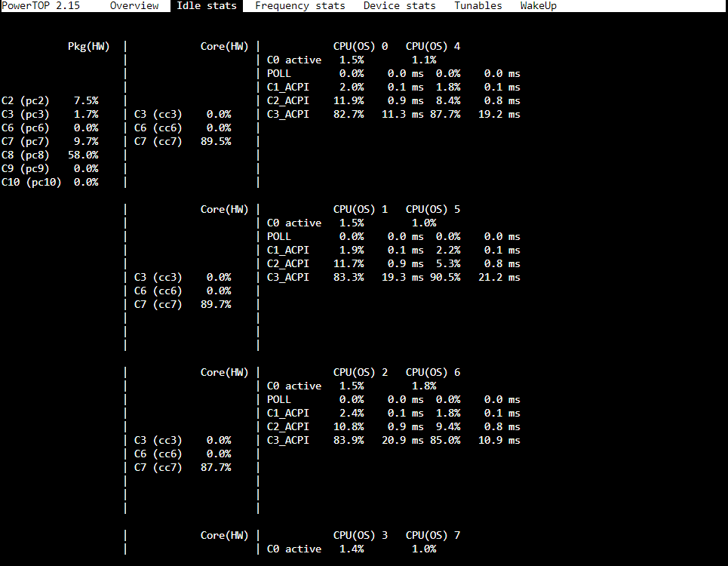Click the 2.2% C1_ACPI value of CPU 5
The height and width of the screenshot is (566, 728).
coord(449,251)
